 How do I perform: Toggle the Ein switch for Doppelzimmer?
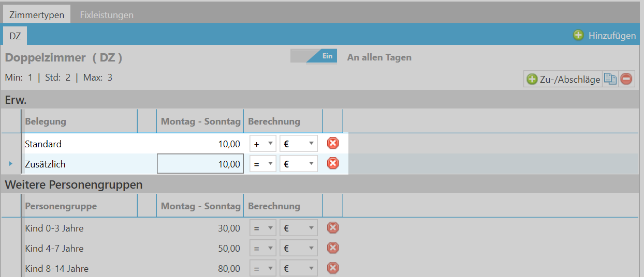[x=314, y=56]
